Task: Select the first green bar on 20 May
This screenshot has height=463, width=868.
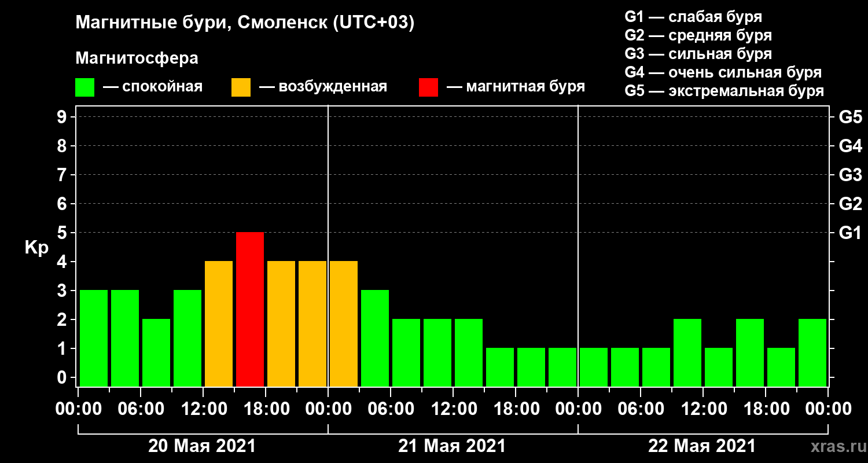Action: (94, 338)
